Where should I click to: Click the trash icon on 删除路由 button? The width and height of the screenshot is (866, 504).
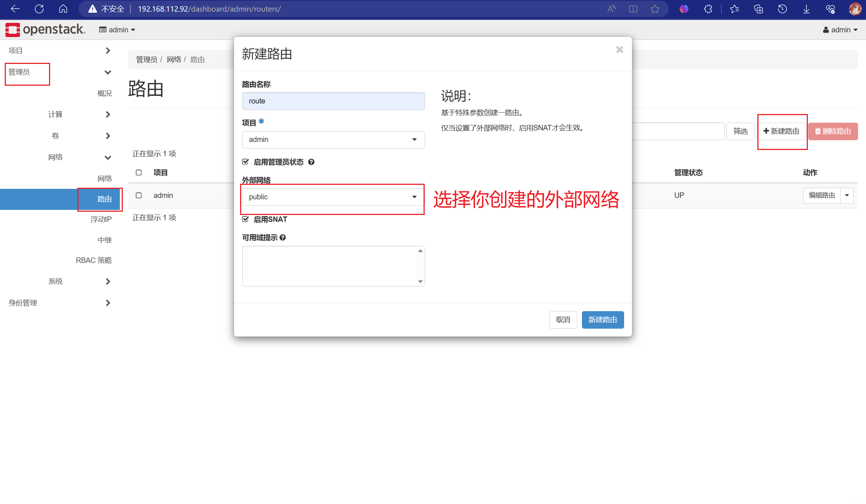point(818,131)
